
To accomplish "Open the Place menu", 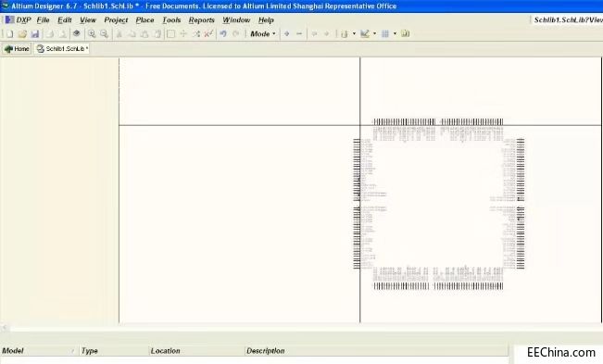I will tap(145, 20).
